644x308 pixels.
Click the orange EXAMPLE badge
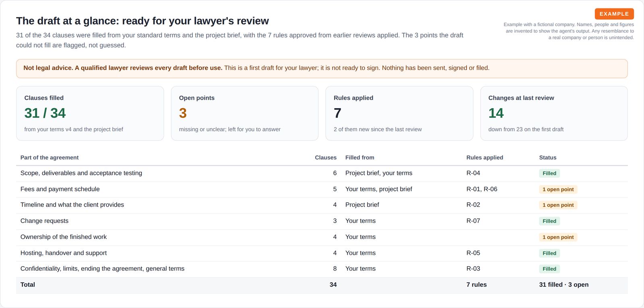click(x=614, y=14)
